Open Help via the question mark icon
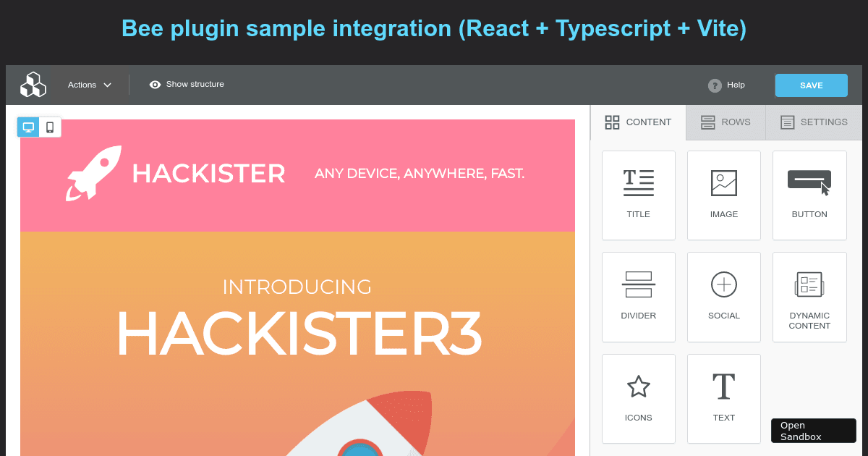Image resolution: width=868 pixels, height=456 pixels. [714, 85]
